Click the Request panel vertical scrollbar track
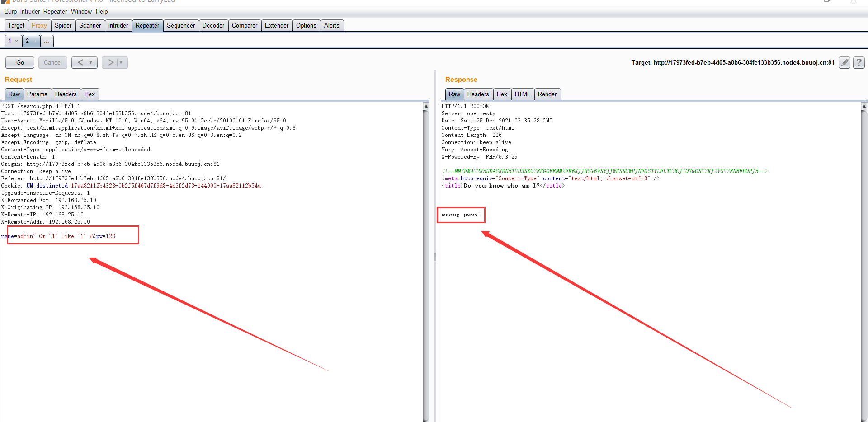This screenshot has height=422, width=868. (426, 267)
